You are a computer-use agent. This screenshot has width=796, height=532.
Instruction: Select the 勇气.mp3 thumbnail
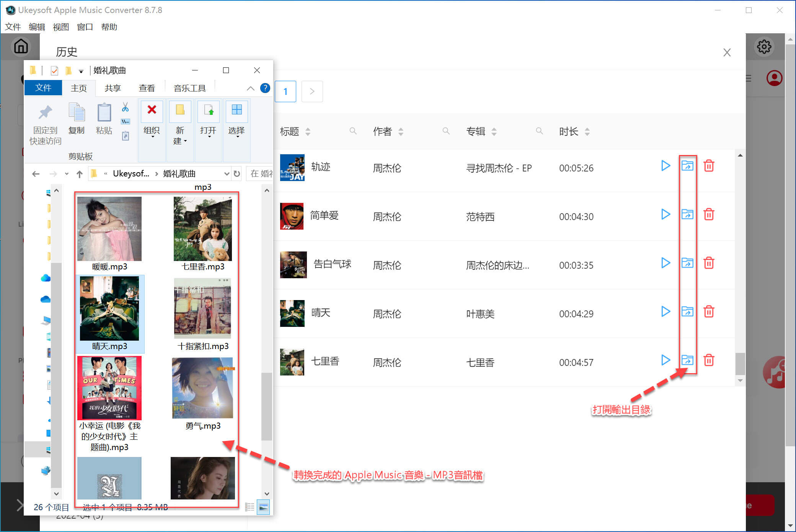(x=202, y=388)
